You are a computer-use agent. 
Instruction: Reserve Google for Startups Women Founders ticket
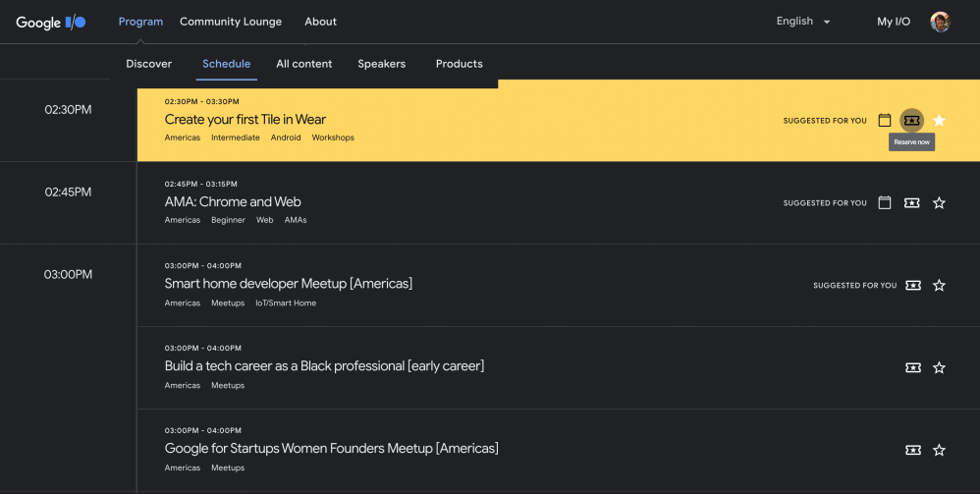click(912, 450)
